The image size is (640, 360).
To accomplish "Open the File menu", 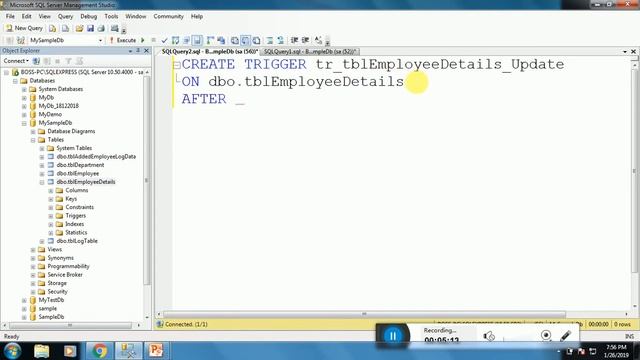I will tap(10, 16).
